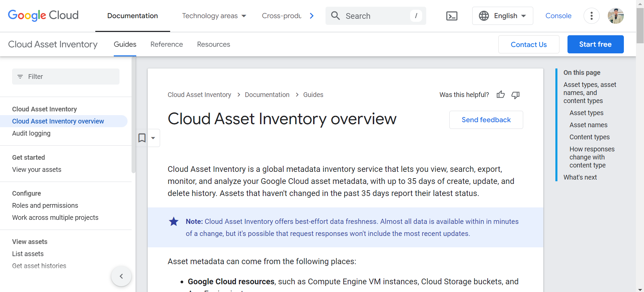Click the thumbs down not helpful icon
Image resolution: width=644 pixels, height=292 pixels.
click(x=515, y=95)
